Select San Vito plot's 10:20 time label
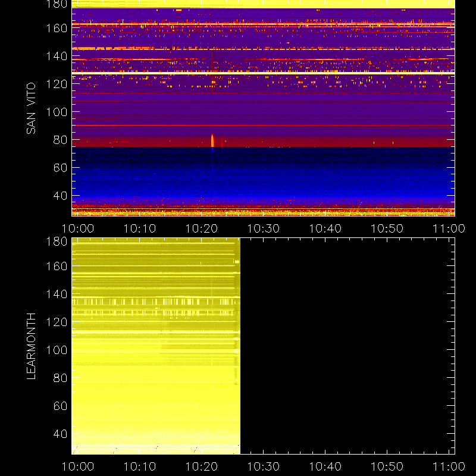The height and width of the screenshot is (476, 476). click(x=202, y=228)
